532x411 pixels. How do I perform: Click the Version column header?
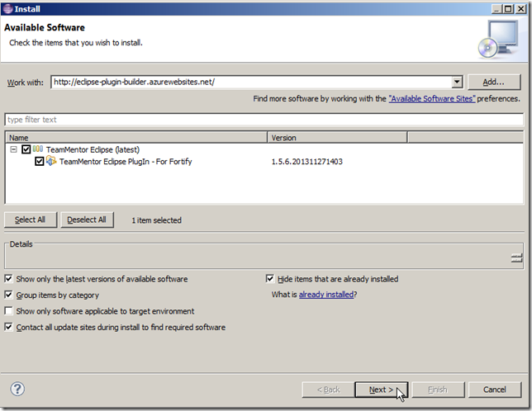[x=337, y=138]
